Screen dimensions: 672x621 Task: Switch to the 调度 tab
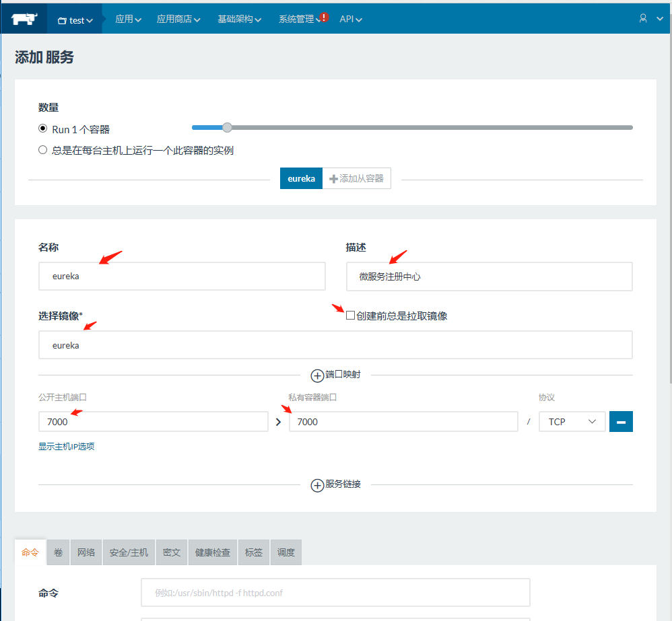tap(286, 552)
